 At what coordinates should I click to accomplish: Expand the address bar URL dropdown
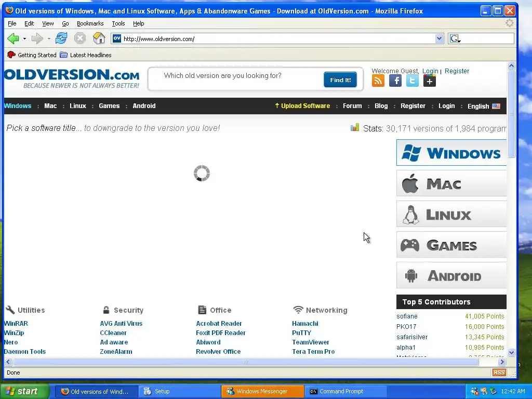click(x=439, y=38)
